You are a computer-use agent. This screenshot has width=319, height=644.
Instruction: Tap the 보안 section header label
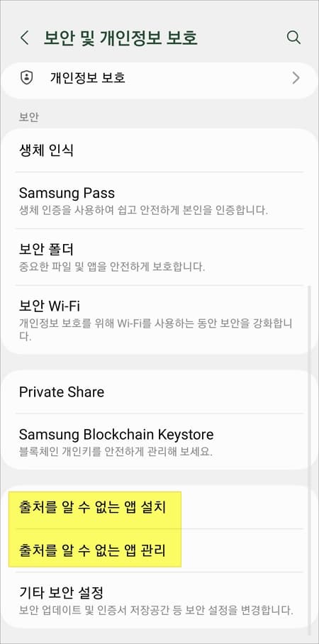[29, 117]
